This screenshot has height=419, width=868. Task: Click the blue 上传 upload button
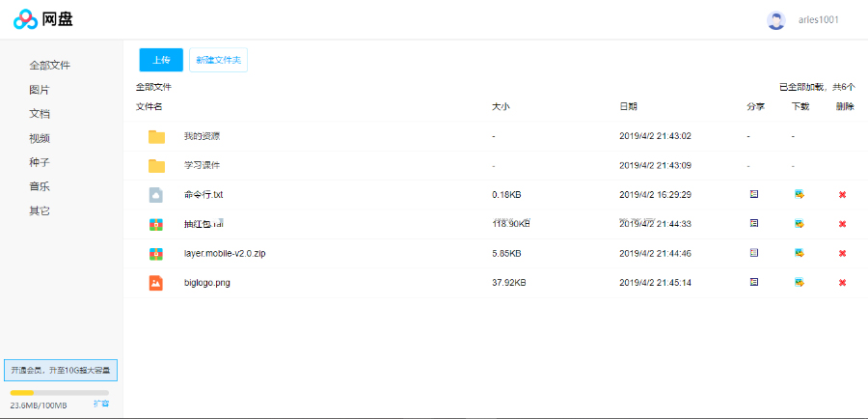tap(161, 60)
